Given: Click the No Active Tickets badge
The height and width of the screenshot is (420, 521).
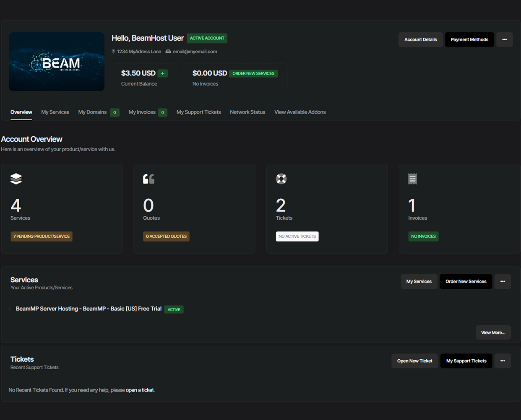Looking at the screenshot, I should click(x=297, y=236).
